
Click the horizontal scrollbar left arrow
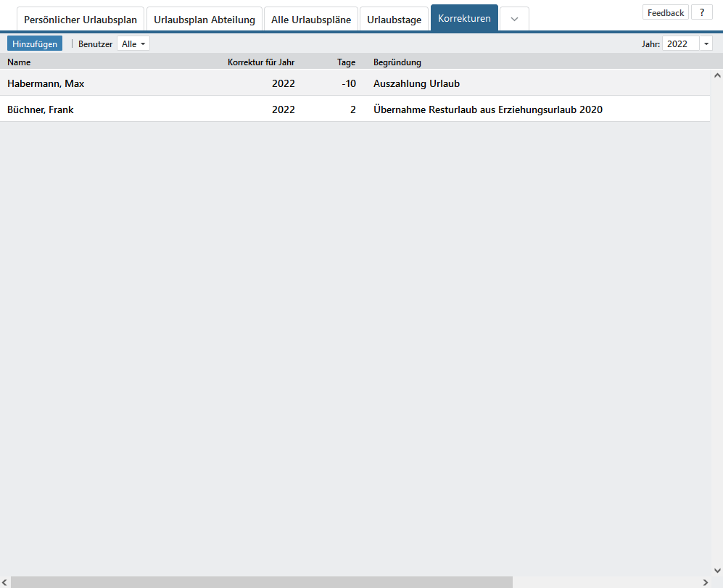(6, 582)
